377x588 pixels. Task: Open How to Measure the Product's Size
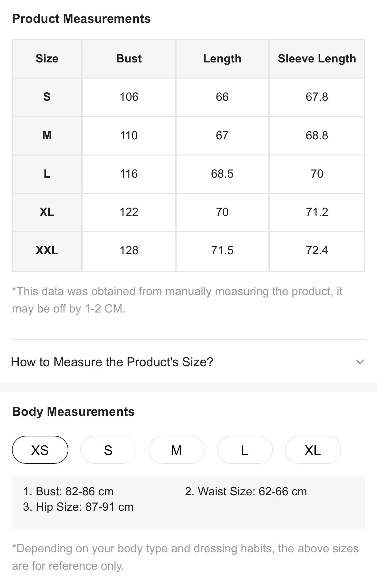(x=188, y=362)
